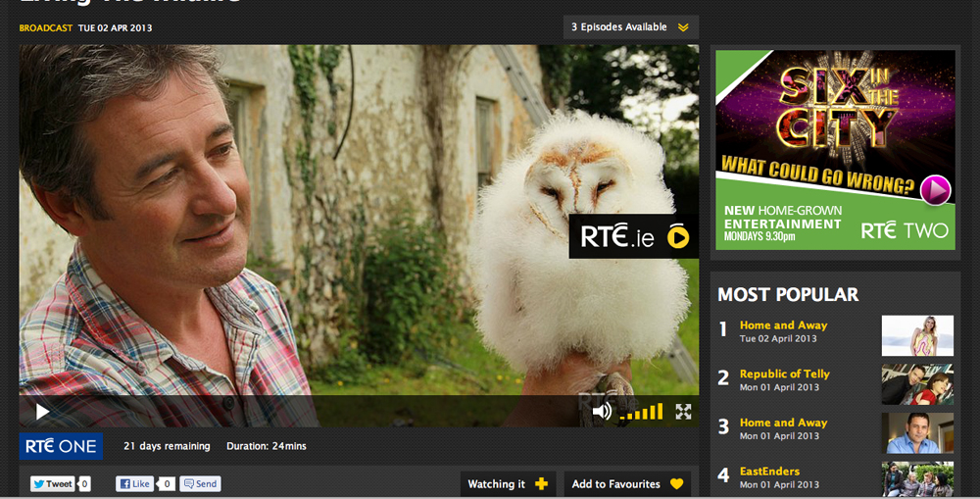980x499 pixels.
Task: Click the thumbnail for rank 3 Home and Away
Action: pyautogui.click(x=917, y=432)
